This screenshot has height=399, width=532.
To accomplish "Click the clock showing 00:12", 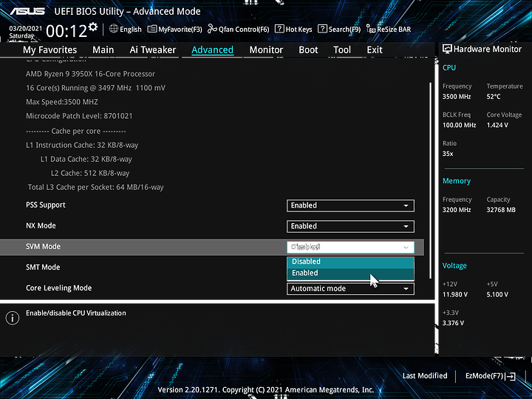I will click(66, 32).
